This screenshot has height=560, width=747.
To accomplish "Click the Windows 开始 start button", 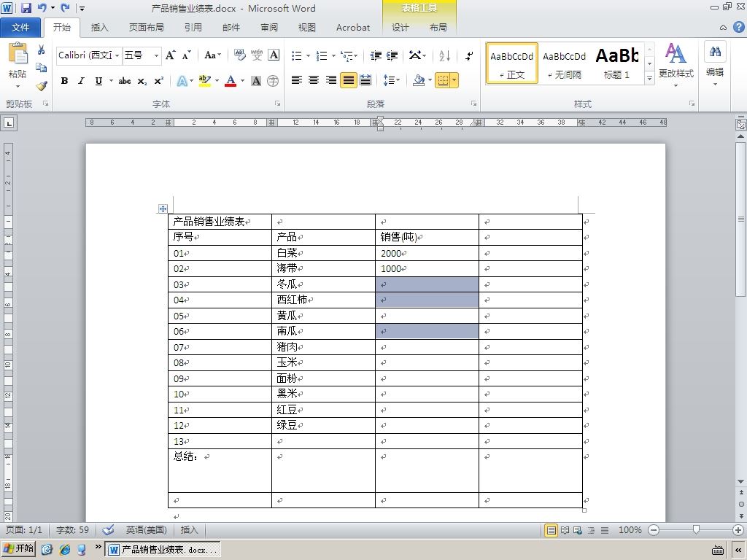I will coord(18,548).
